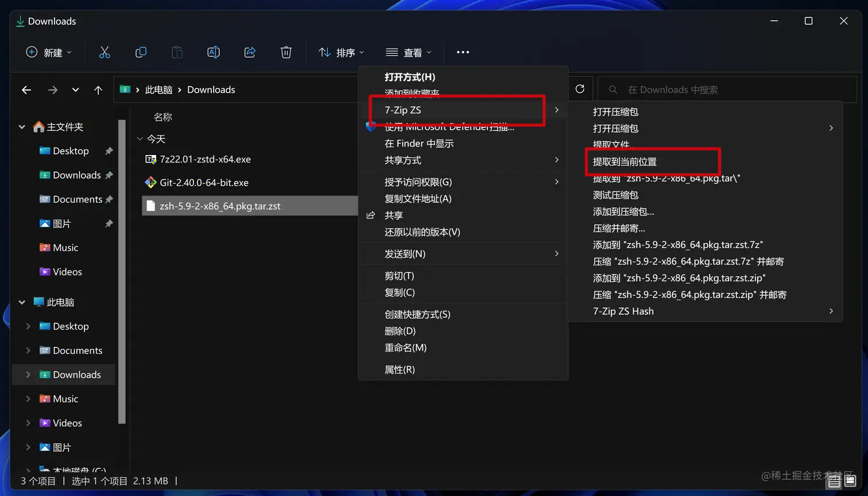Go back with the left arrow
The height and width of the screenshot is (496, 868).
click(x=26, y=90)
